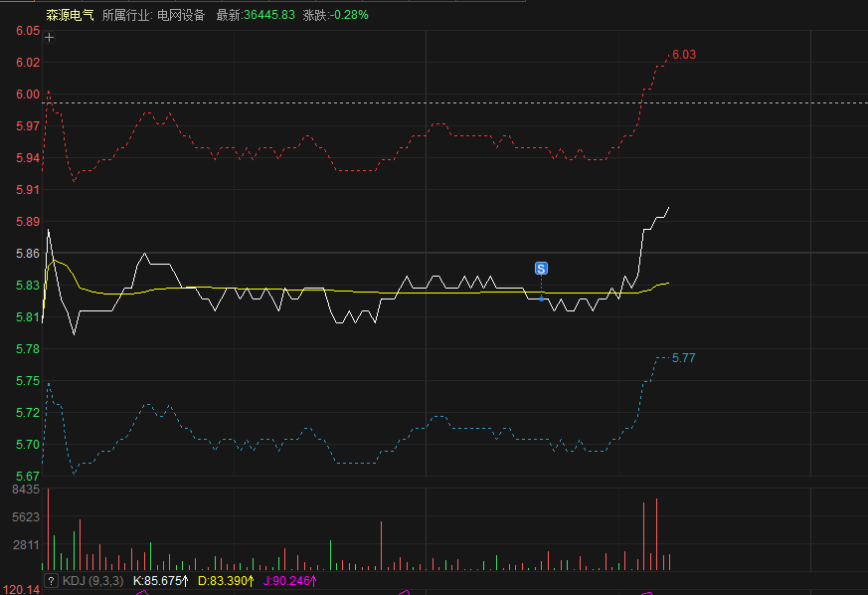Click the plus icon at chart corner
This screenshot has width=868, height=595.
50,38
